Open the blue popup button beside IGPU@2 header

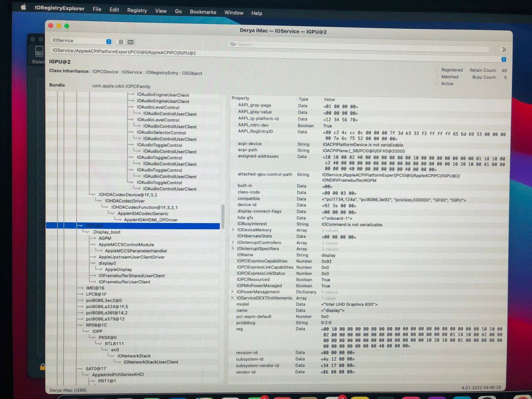tap(504, 59)
